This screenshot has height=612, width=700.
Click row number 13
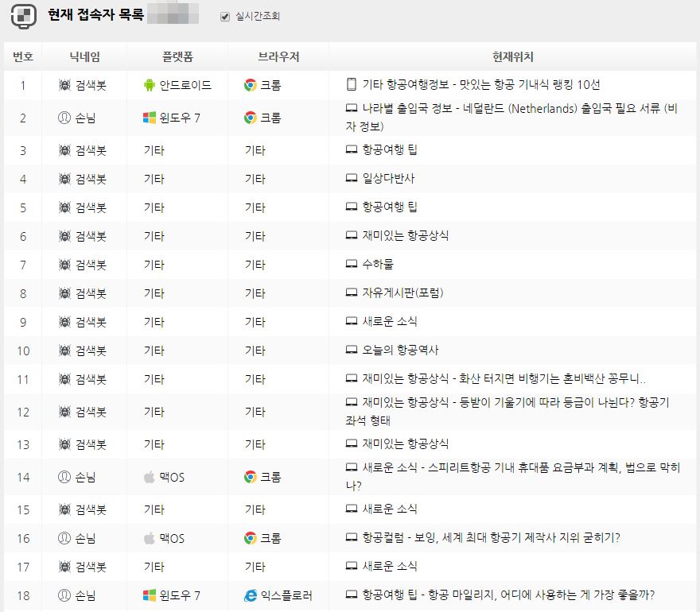[x=23, y=445]
